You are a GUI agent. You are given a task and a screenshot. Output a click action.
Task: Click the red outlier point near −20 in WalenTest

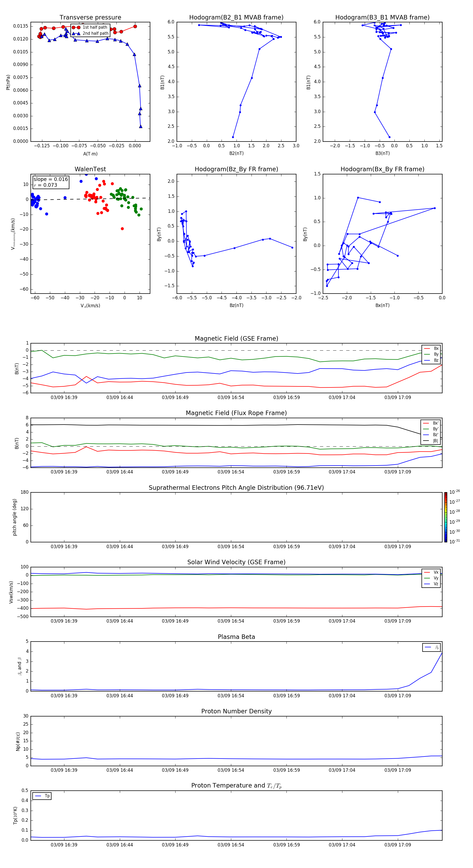pos(122,229)
